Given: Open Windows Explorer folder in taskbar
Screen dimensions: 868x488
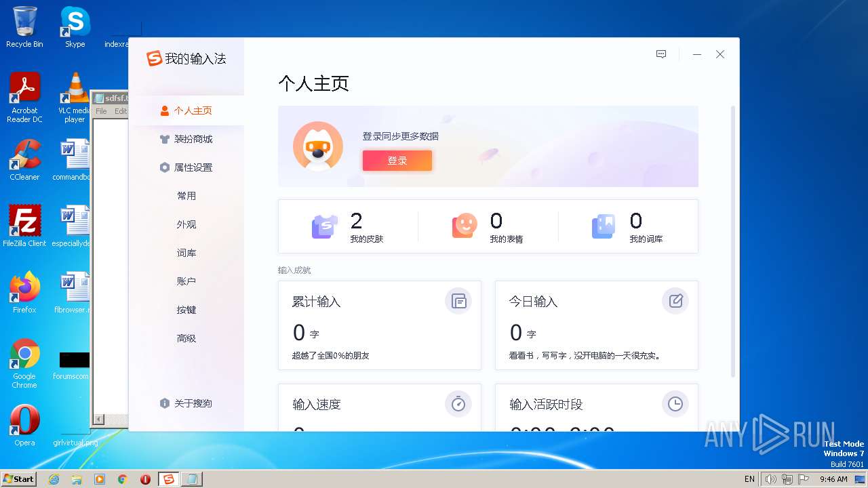Looking at the screenshot, I should pyautogui.click(x=77, y=479).
